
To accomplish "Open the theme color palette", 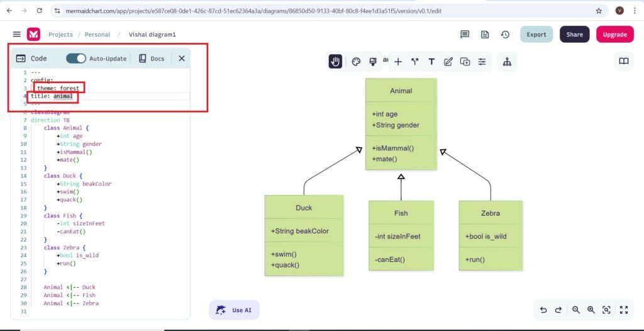I will [356, 62].
